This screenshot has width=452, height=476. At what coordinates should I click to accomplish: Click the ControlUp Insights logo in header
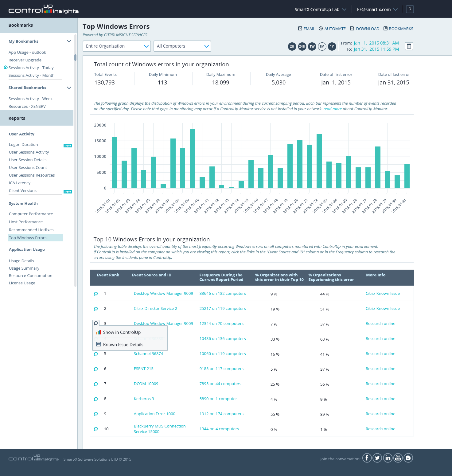[x=43, y=9]
